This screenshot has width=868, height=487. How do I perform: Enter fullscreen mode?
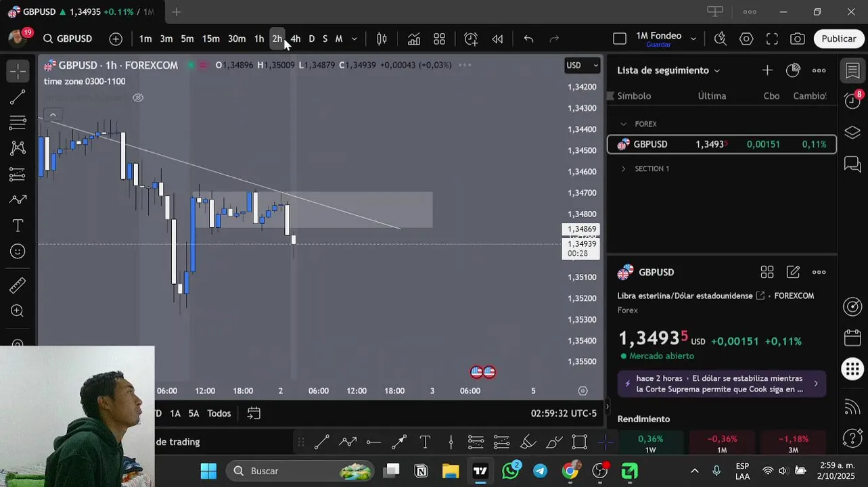coord(772,39)
